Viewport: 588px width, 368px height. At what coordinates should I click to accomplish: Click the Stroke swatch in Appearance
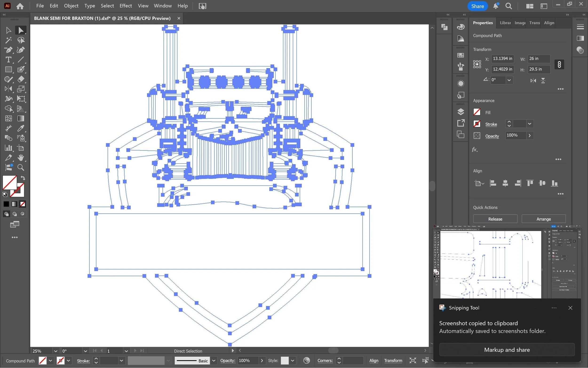point(477,124)
